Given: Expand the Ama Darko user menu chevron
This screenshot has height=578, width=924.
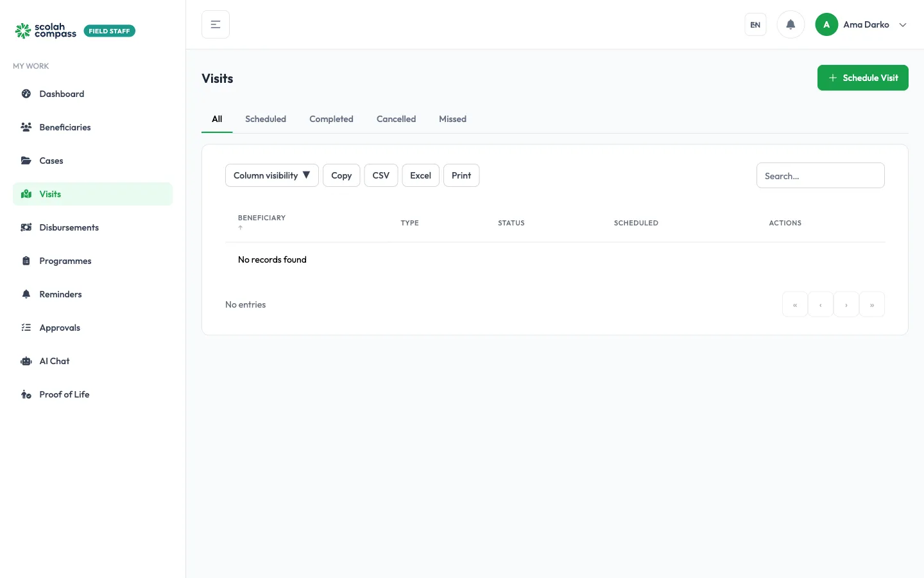Looking at the screenshot, I should (903, 25).
